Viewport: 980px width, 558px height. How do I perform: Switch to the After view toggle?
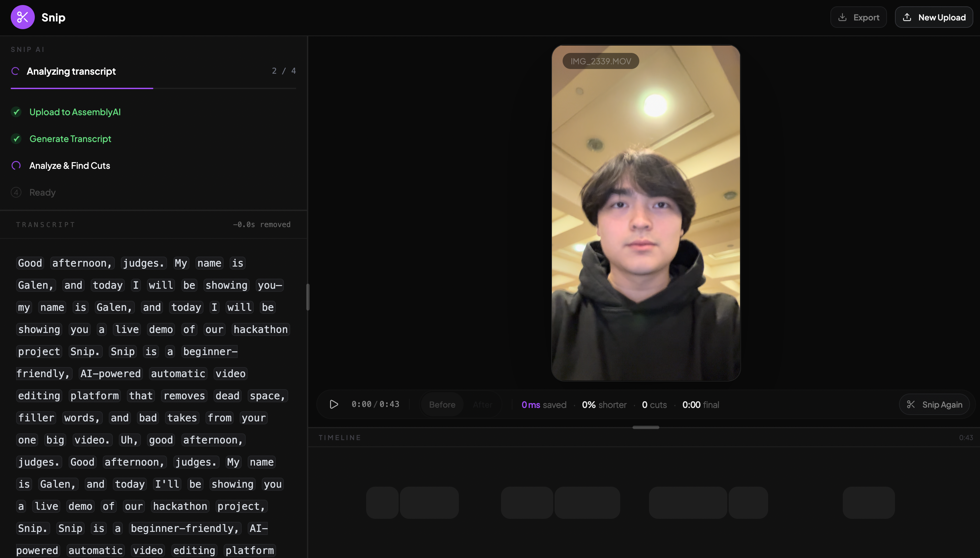coord(483,404)
